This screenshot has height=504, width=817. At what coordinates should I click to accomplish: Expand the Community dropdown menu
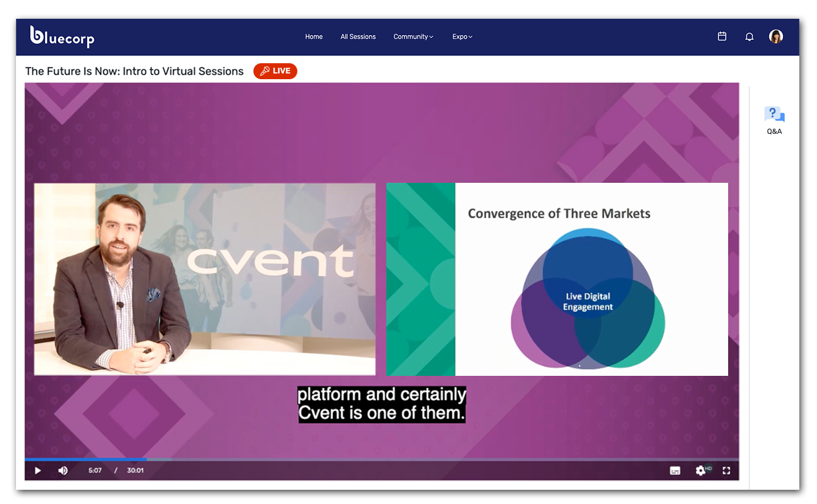(x=413, y=36)
